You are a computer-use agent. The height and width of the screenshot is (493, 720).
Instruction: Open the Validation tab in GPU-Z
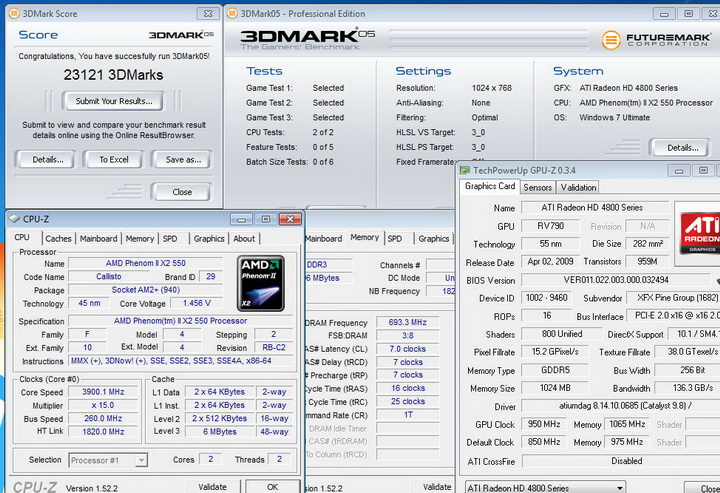[578, 187]
